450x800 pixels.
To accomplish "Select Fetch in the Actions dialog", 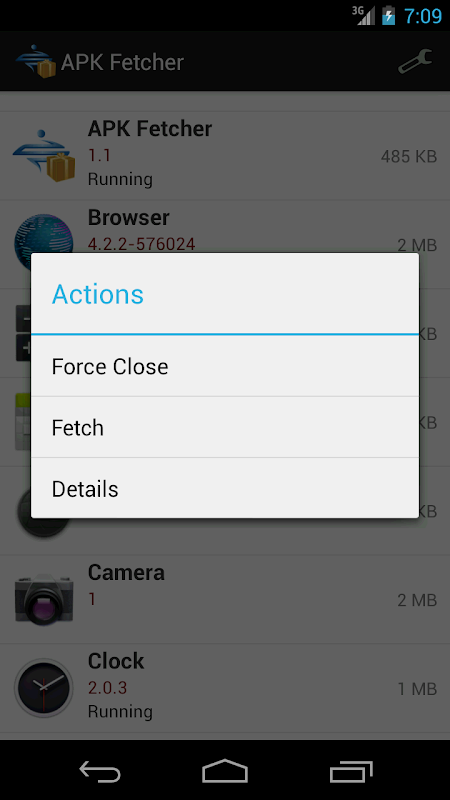I will click(x=225, y=428).
